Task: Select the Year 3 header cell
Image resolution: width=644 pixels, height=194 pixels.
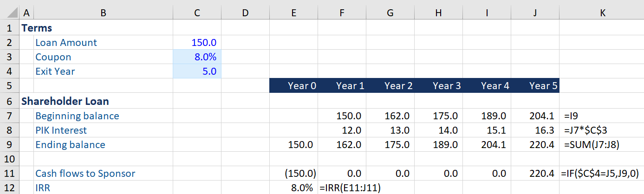Action: point(438,86)
